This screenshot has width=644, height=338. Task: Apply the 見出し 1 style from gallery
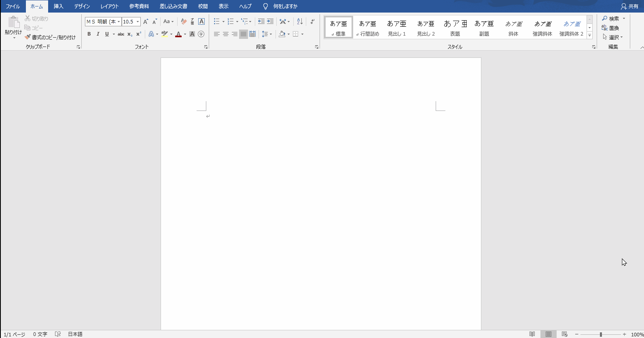(x=396, y=28)
